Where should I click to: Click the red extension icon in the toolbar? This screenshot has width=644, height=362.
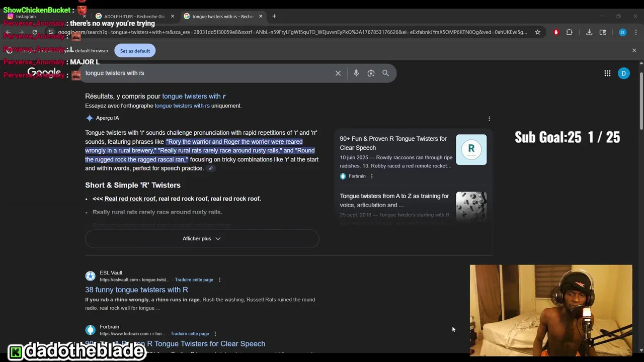click(x=556, y=32)
